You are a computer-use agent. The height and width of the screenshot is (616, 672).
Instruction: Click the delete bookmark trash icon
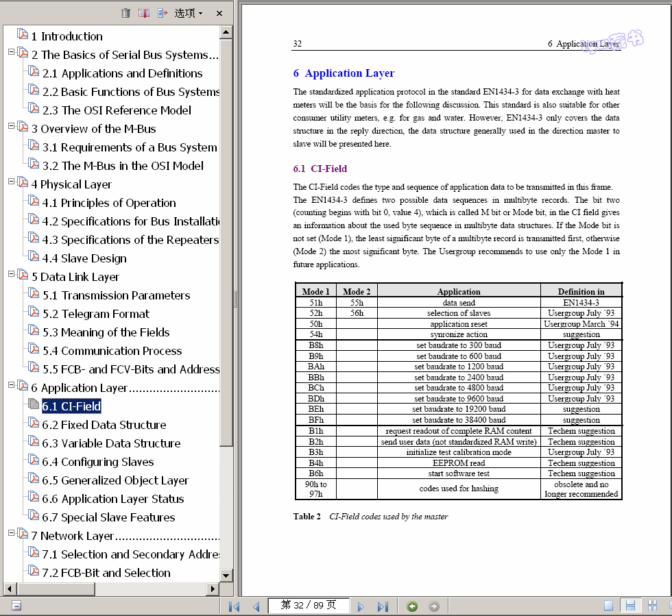pyautogui.click(x=125, y=12)
